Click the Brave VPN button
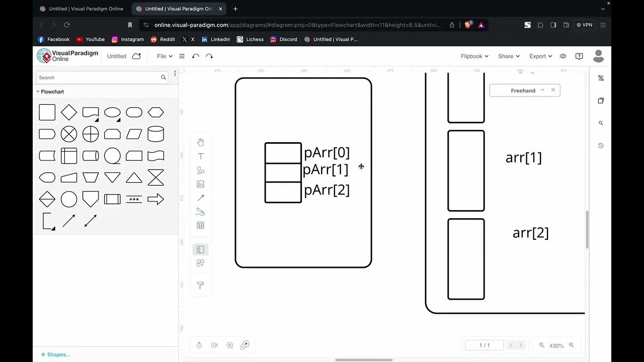The height and width of the screenshot is (362, 644). (584, 25)
